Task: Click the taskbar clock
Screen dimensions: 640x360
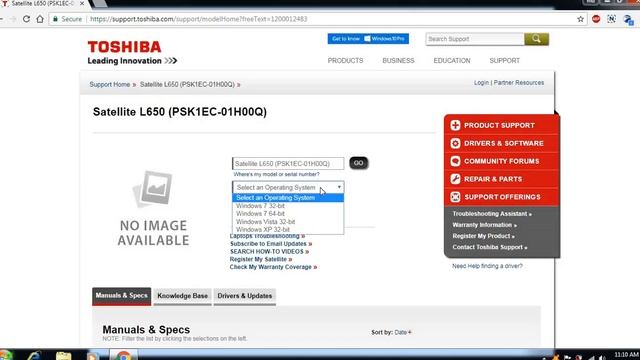Action: pos(626,355)
